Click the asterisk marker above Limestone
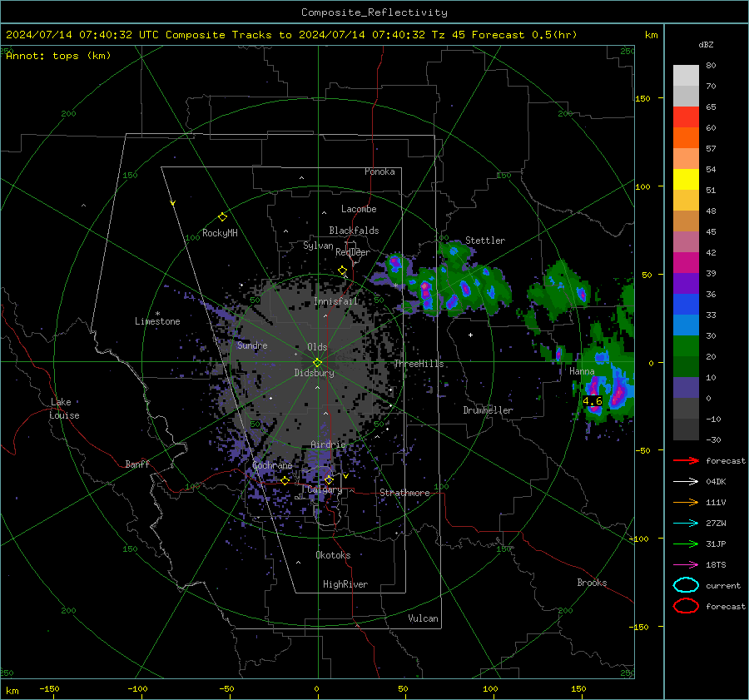Image resolution: width=749 pixels, height=700 pixels. click(x=157, y=314)
